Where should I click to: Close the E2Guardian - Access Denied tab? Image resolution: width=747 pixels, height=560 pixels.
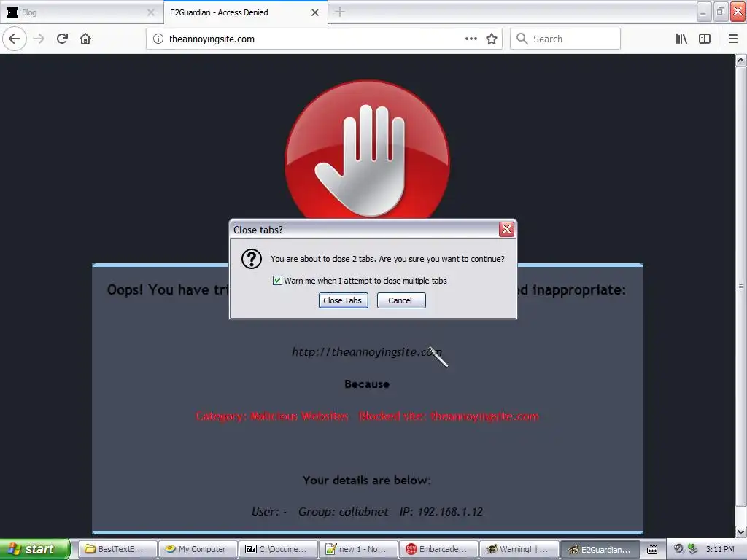(315, 12)
